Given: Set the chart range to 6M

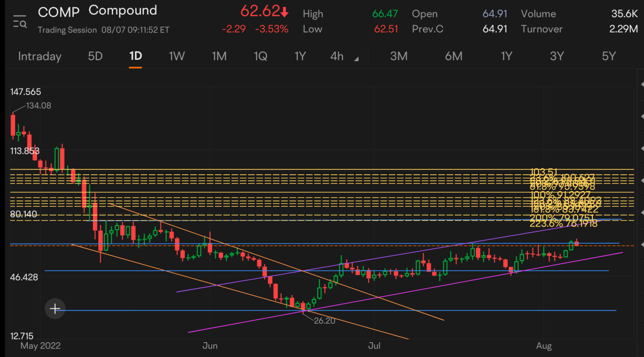Looking at the screenshot, I should coord(454,56).
